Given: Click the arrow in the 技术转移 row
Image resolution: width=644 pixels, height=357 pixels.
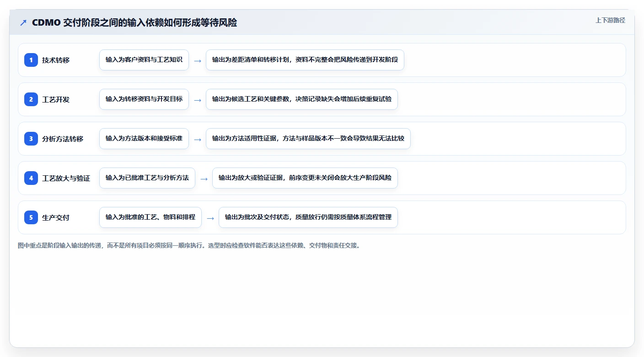Looking at the screenshot, I should (198, 60).
